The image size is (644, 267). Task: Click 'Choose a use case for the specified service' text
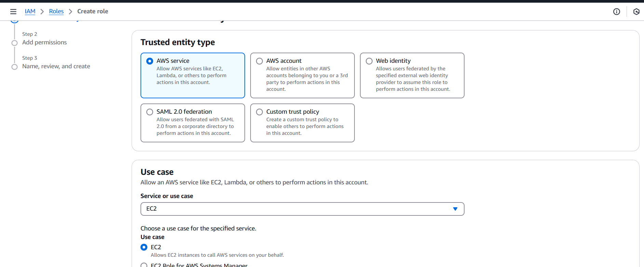[198, 228]
